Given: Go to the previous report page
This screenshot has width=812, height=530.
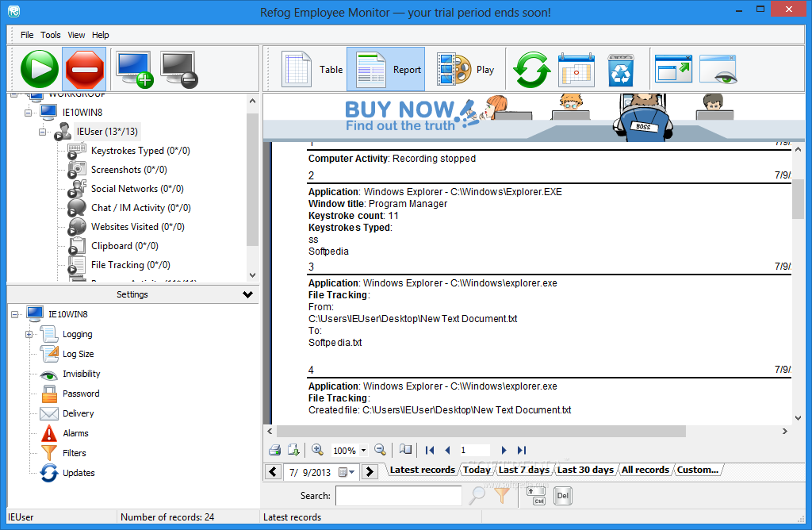Looking at the screenshot, I should (447, 450).
